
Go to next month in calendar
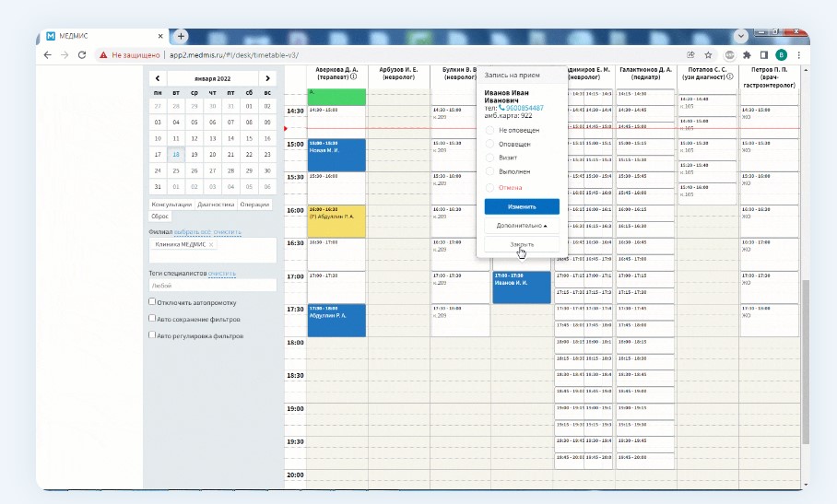[x=267, y=78]
